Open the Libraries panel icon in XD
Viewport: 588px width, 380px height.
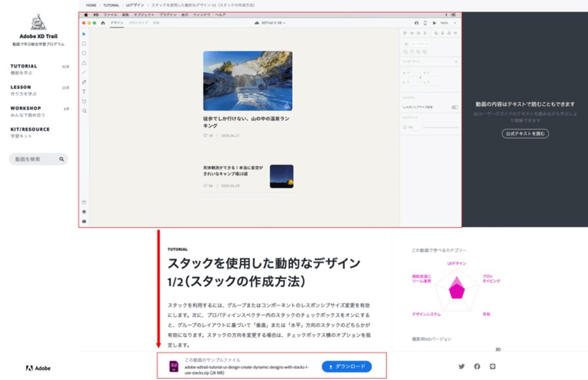click(x=84, y=202)
